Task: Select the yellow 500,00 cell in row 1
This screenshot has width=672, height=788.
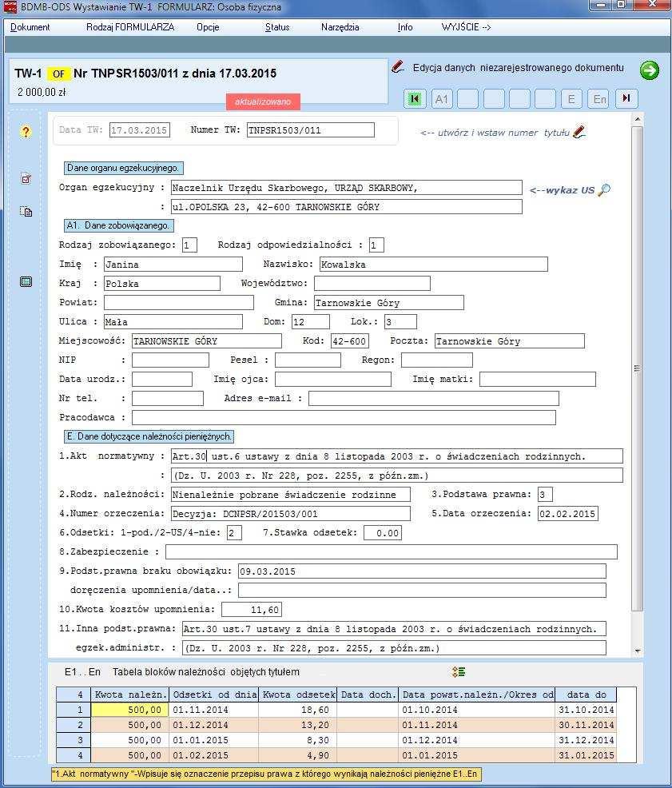Action: tap(129, 710)
